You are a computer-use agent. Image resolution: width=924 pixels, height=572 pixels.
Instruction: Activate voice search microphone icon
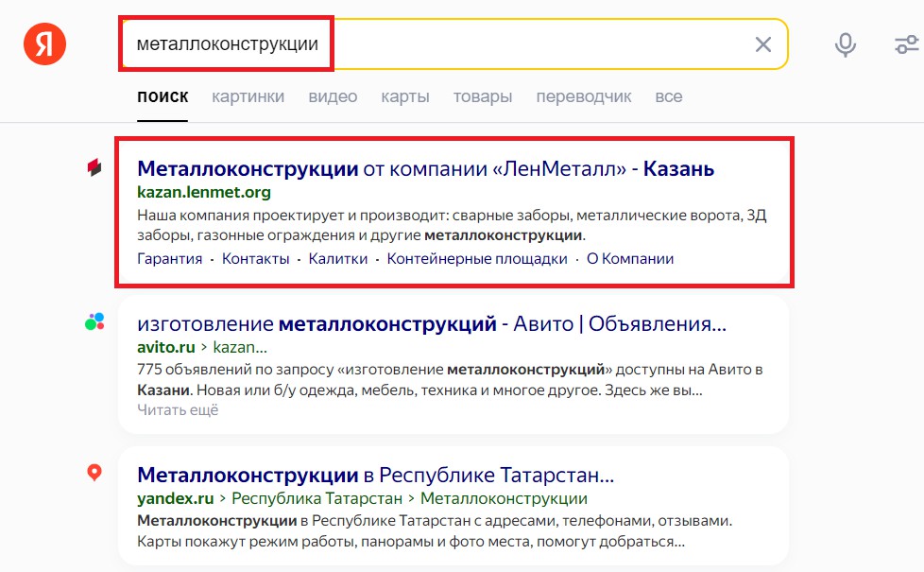tap(846, 44)
